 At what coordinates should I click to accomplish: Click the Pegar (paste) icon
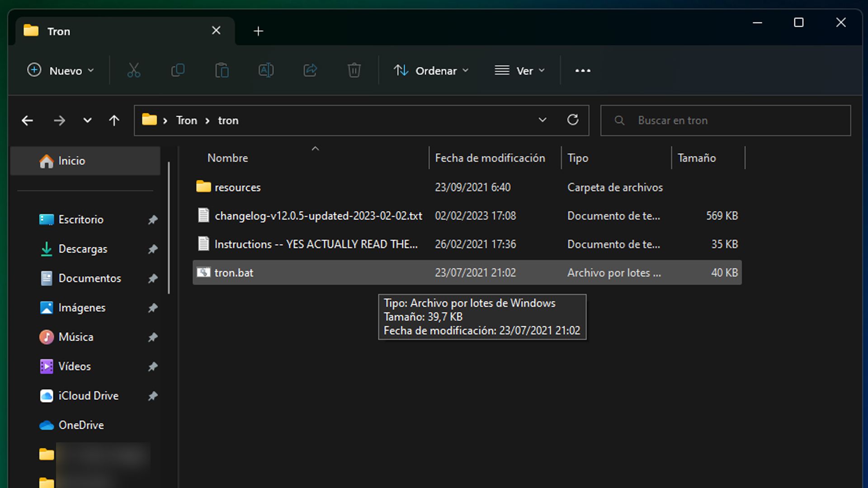pyautogui.click(x=222, y=70)
